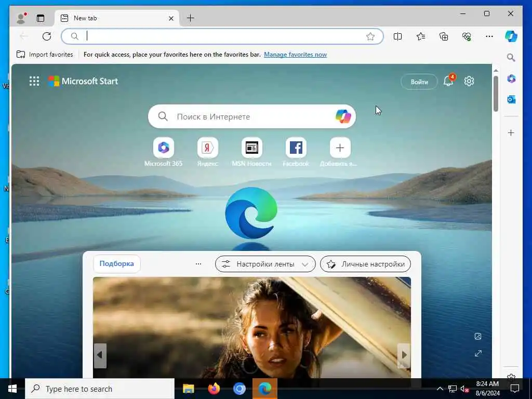Open File Explorer from taskbar
The width and height of the screenshot is (532, 399).
coord(188,389)
